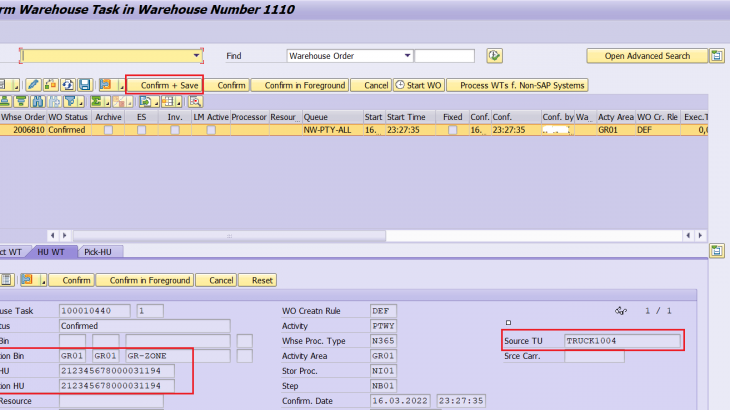Open the dropdown arrow beside the export icon
Image resolution: width=730 pixels, height=410 pixels.
pyautogui.click(x=156, y=102)
